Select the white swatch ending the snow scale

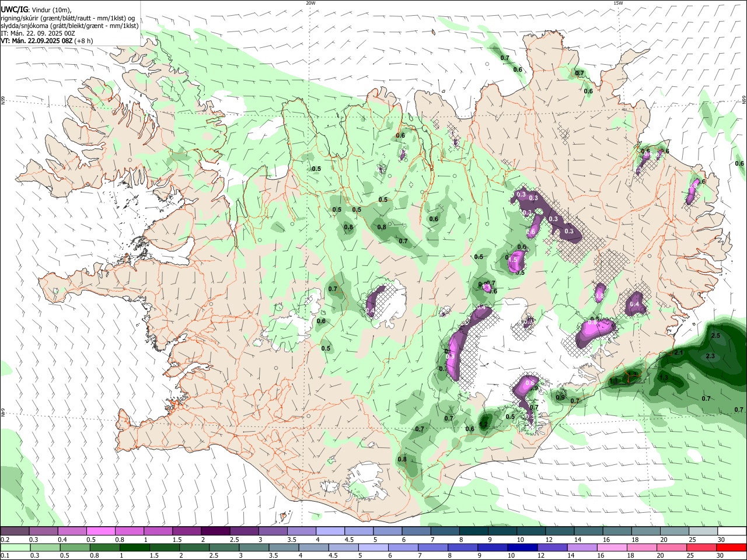pyautogui.click(x=731, y=531)
